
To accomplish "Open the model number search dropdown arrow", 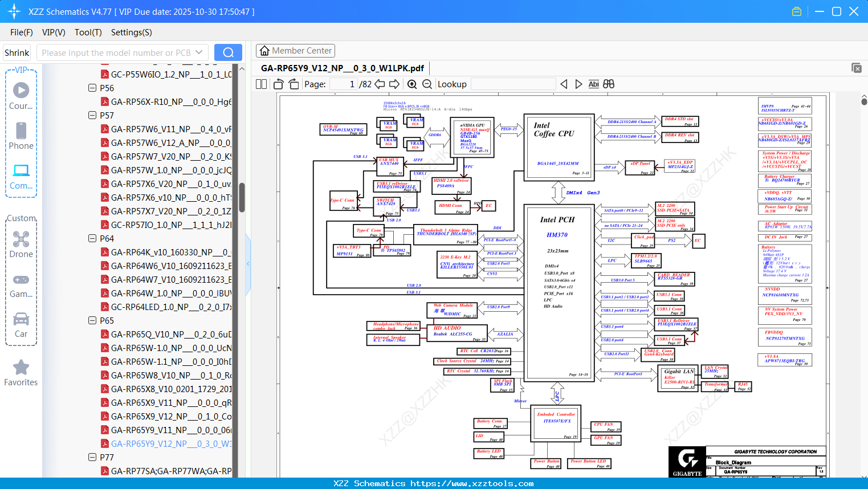I will 199,52.
